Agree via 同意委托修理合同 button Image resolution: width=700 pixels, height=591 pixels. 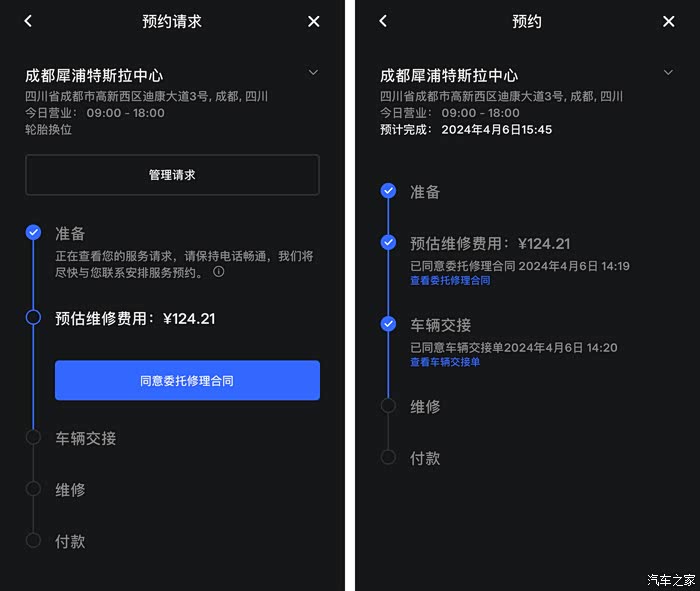188,380
